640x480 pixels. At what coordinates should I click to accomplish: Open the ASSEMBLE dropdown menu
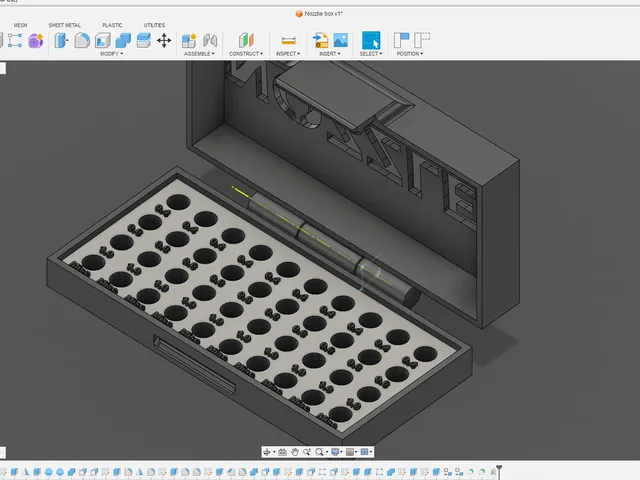click(x=199, y=54)
